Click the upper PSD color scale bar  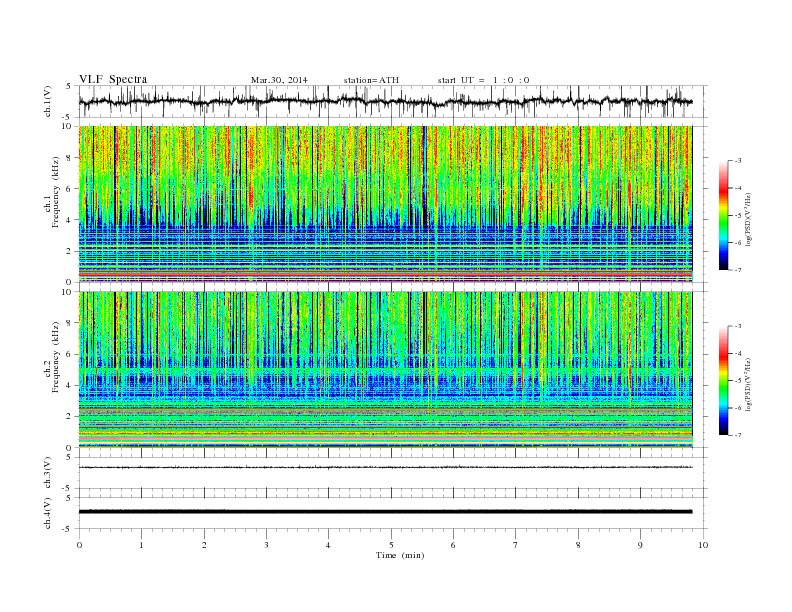[x=723, y=215]
